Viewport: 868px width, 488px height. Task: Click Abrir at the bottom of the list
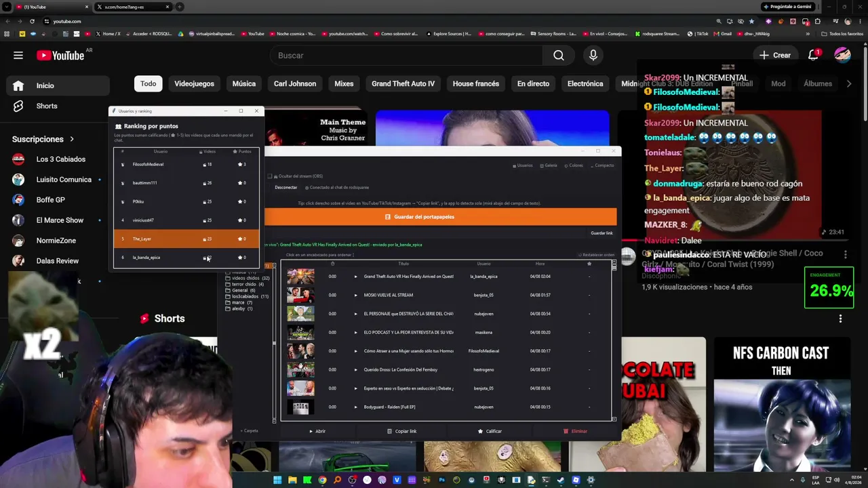[317, 431]
